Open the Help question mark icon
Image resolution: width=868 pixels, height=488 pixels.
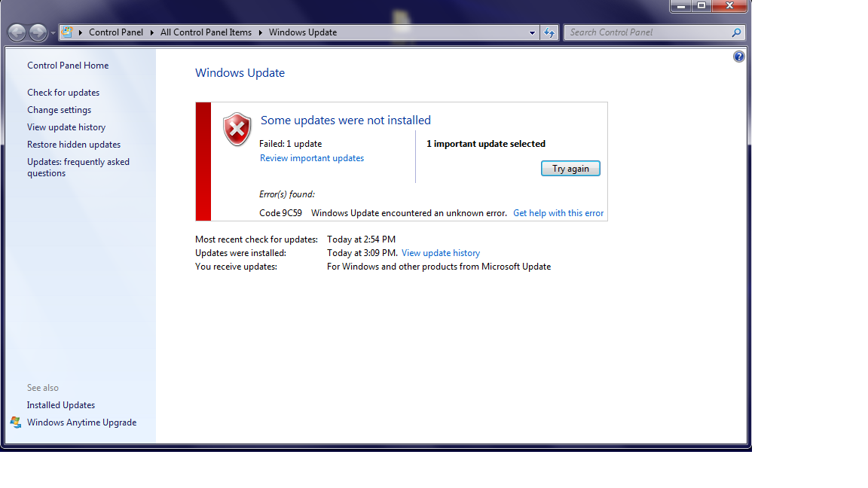[738, 56]
